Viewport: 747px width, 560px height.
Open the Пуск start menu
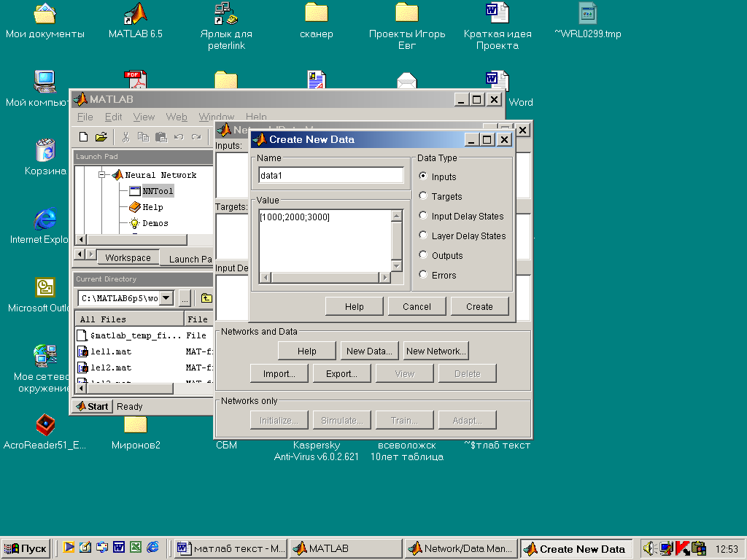pyautogui.click(x=27, y=548)
